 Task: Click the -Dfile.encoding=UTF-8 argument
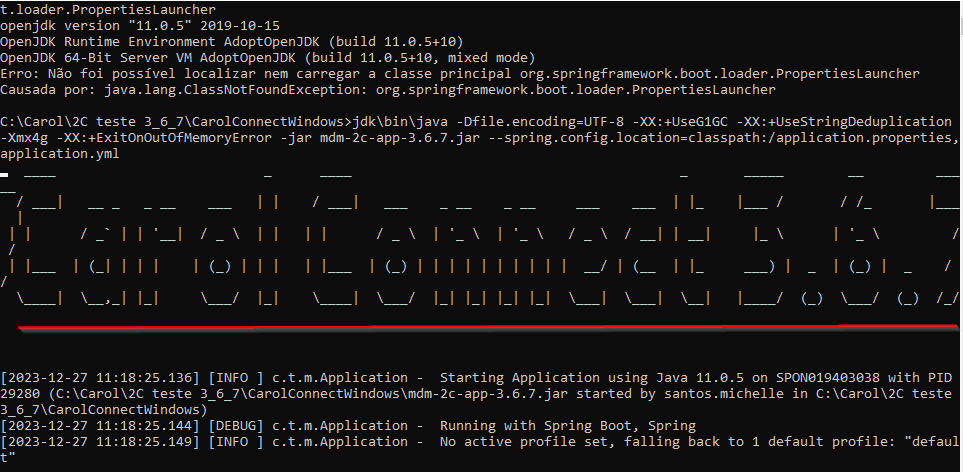click(x=535, y=122)
